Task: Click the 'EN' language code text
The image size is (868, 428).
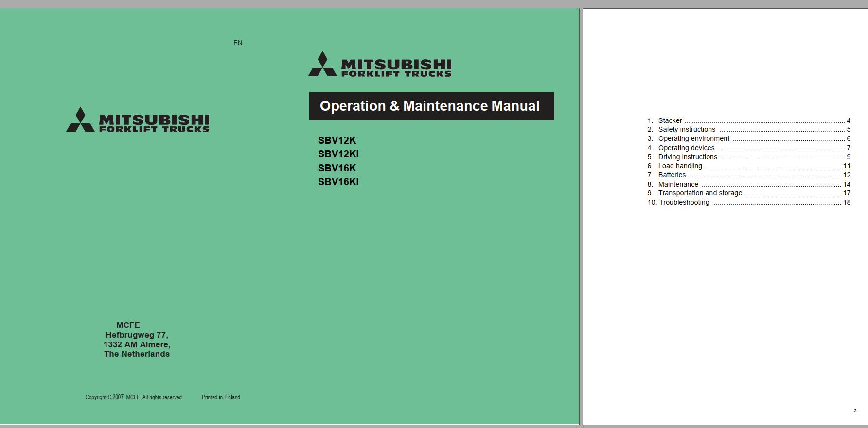Action: (x=238, y=43)
